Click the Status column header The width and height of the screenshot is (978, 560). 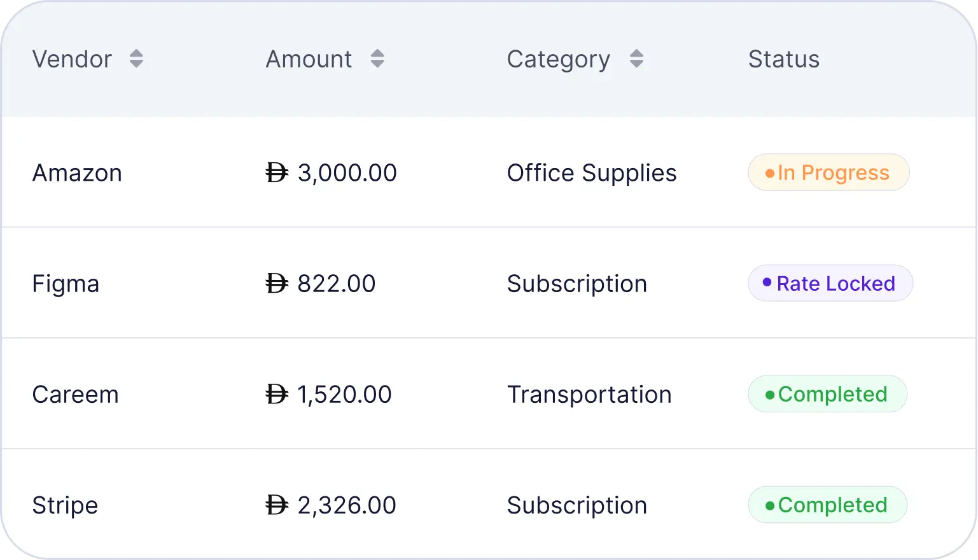[783, 59]
